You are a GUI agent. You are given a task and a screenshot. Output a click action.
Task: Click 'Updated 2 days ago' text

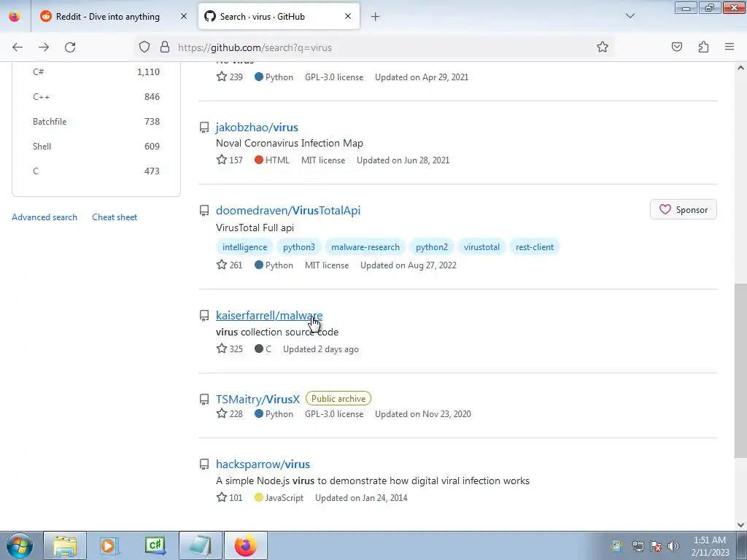click(x=321, y=349)
